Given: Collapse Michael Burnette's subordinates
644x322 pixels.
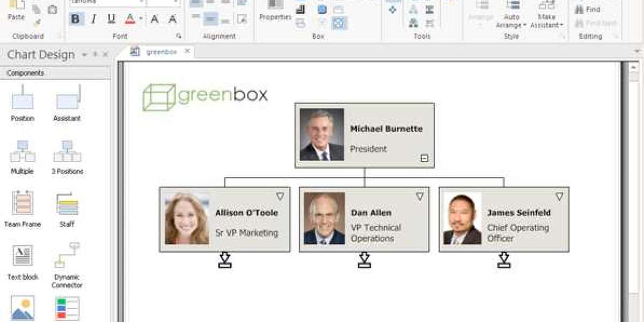Looking at the screenshot, I should [424, 158].
